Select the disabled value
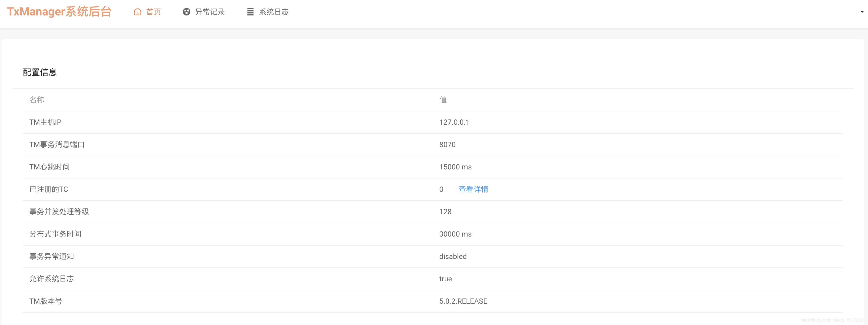This screenshot has height=325, width=868. tap(453, 257)
